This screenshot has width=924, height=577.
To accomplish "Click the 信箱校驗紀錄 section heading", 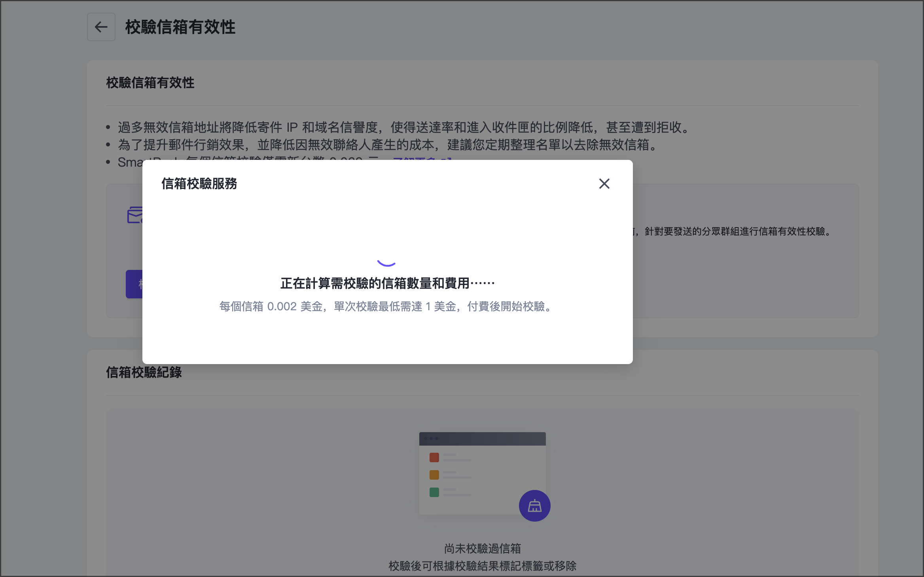I will click(x=144, y=372).
